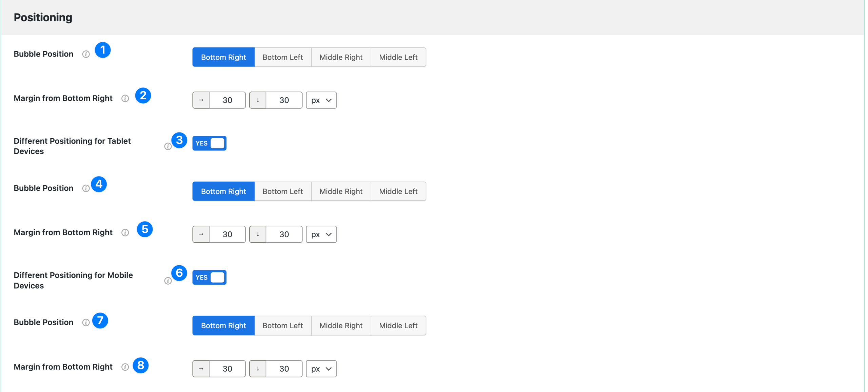
Task: Click info icon beside mobile Bubble Position
Action: [x=86, y=323]
